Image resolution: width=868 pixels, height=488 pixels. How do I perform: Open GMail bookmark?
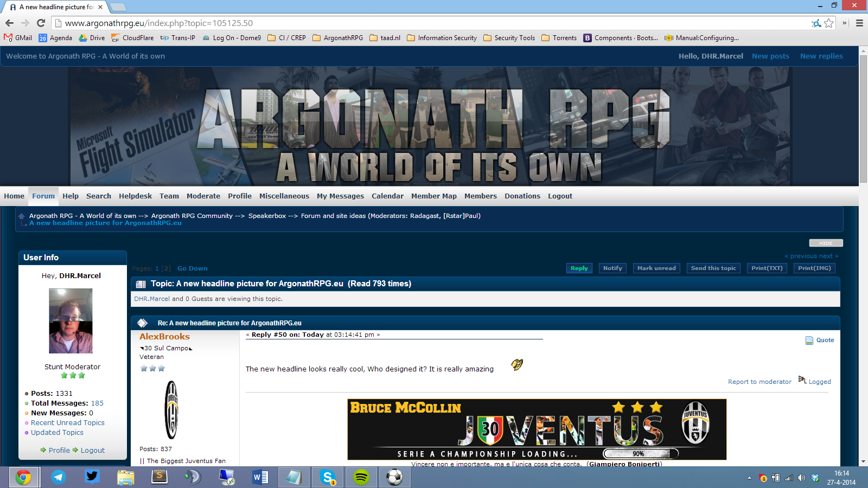click(18, 38)
